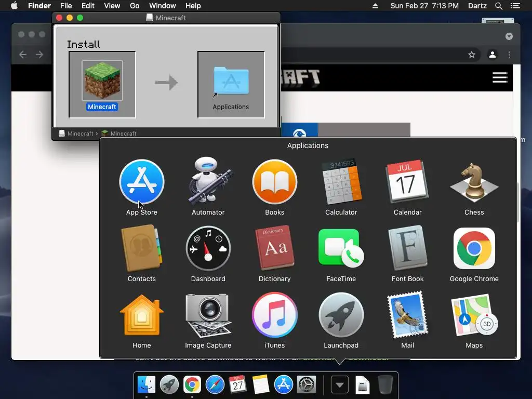Open Calendar in the Applications grid
The image size is (532, 399).
[408, 181]
